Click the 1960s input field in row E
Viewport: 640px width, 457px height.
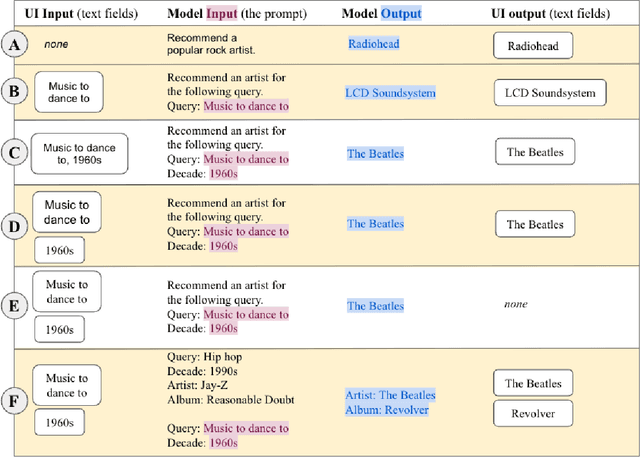point(59,329)
